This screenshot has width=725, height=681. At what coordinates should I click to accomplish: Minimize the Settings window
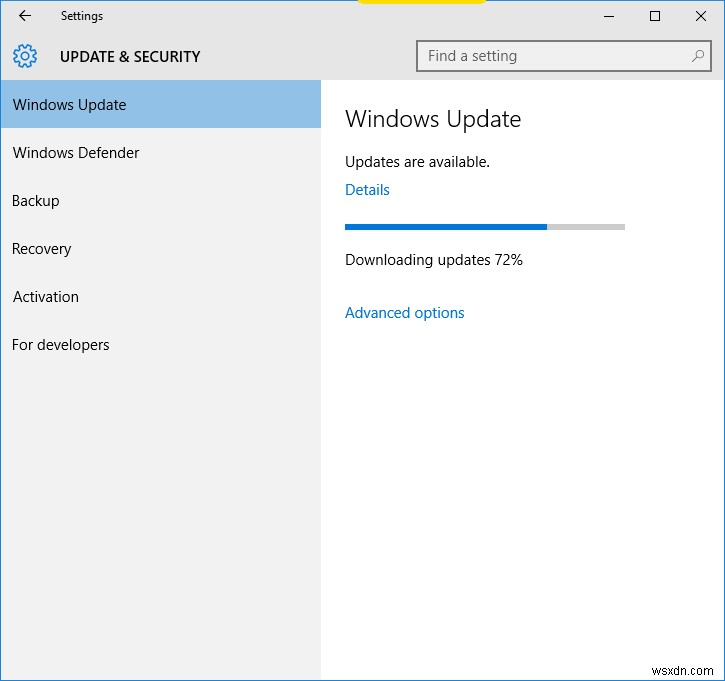point(609,16)
